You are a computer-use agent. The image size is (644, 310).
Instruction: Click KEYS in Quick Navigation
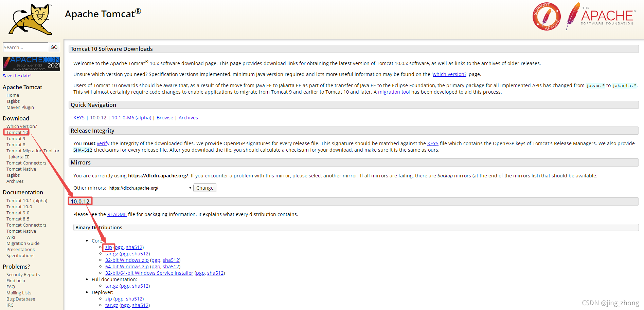coord(79,118)
